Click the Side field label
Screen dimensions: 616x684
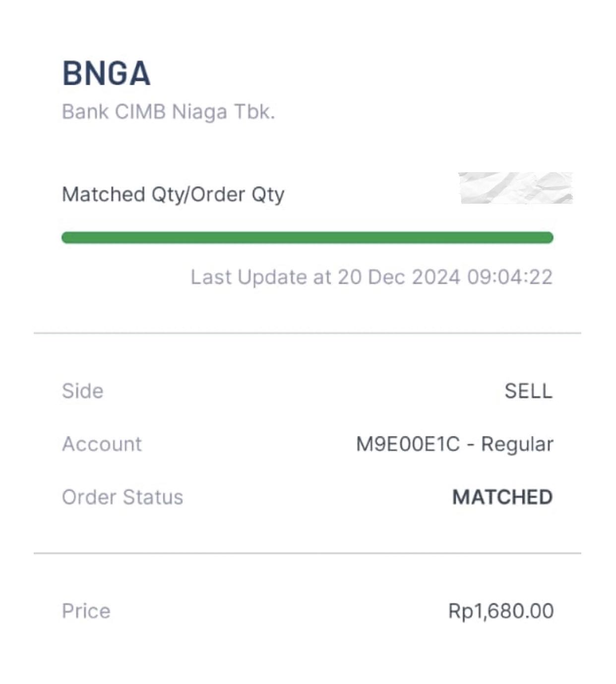click(82, 391)
